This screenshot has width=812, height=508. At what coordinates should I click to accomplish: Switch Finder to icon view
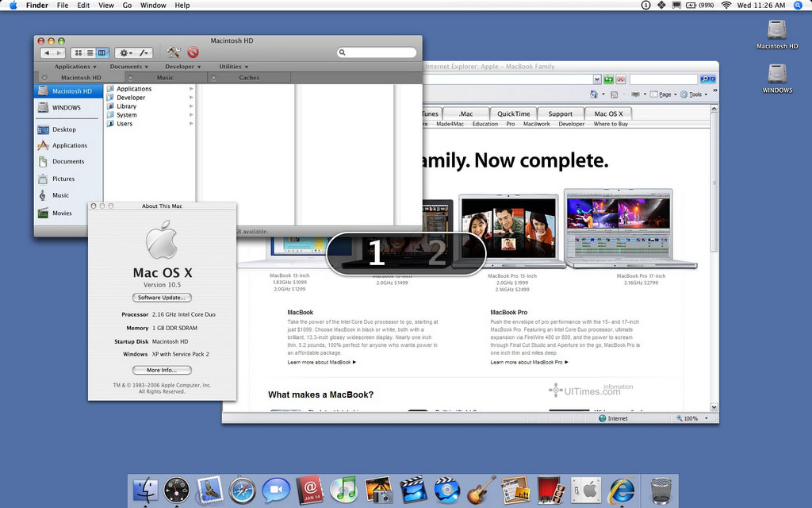click(78, 52)
